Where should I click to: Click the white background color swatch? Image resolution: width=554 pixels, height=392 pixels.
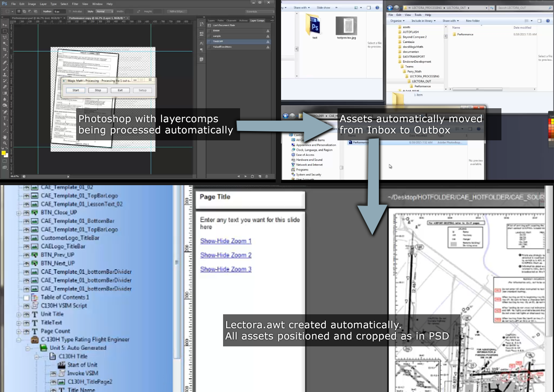coord(7,156)
